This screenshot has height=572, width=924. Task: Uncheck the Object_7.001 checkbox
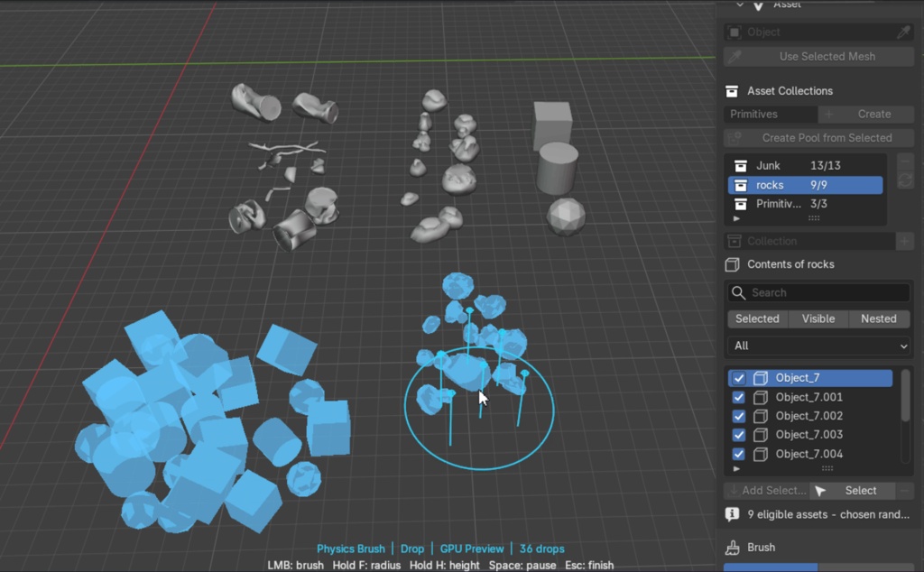[x=738, y=397]
